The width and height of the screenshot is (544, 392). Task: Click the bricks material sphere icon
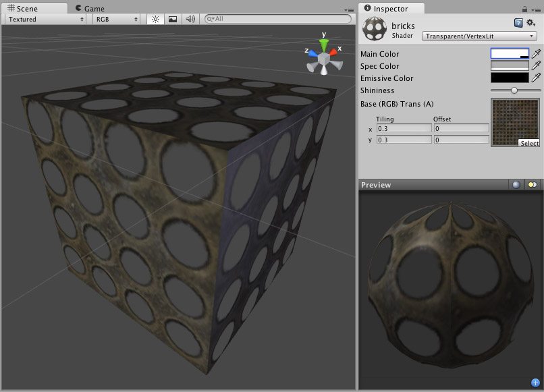point(374,28)
